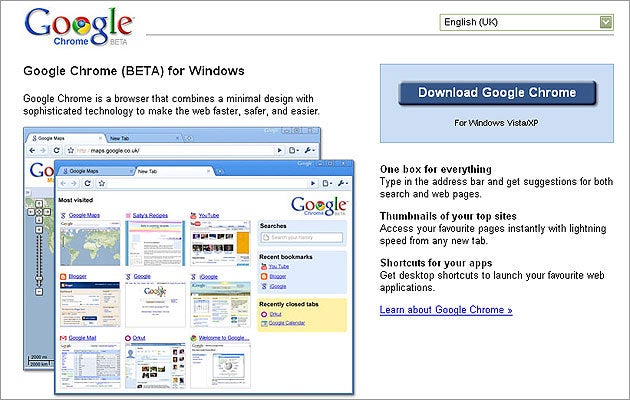630x400 pixels.
Task: Open the Learn about Google Chrome link
Action: point(446,310)
